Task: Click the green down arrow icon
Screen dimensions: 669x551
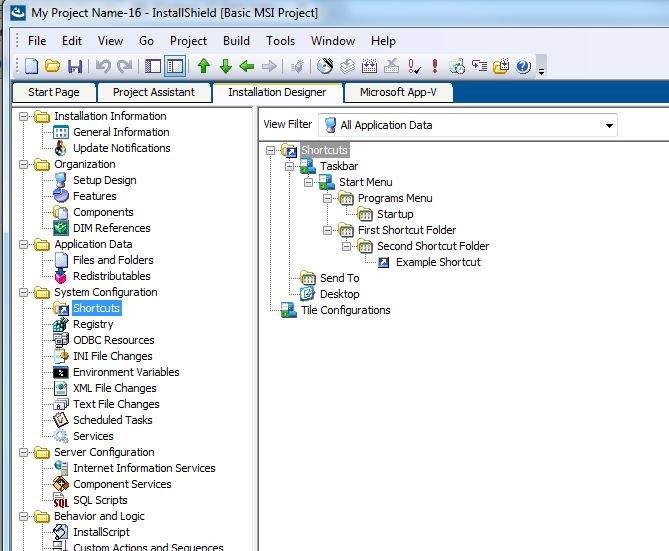Action: 226,66
